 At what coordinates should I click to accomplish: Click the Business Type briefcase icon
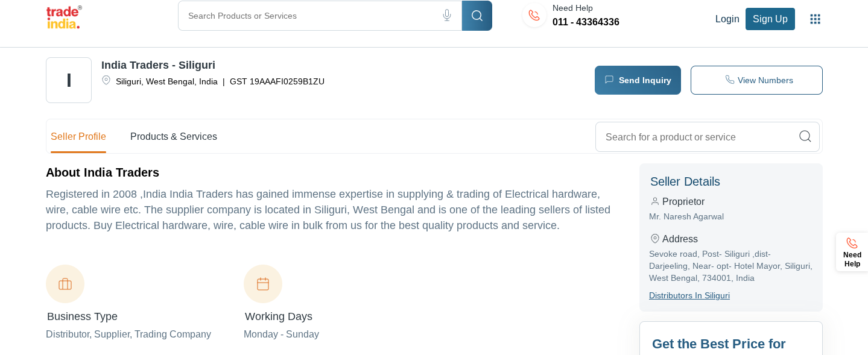65,284
